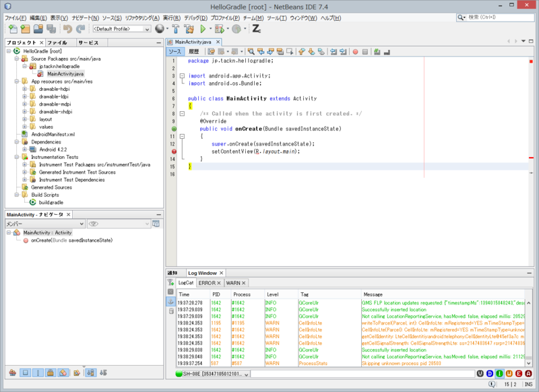Click Find Previous Occurrence editor icon
This screenshot has width=539, height=392.
[261, 52]
